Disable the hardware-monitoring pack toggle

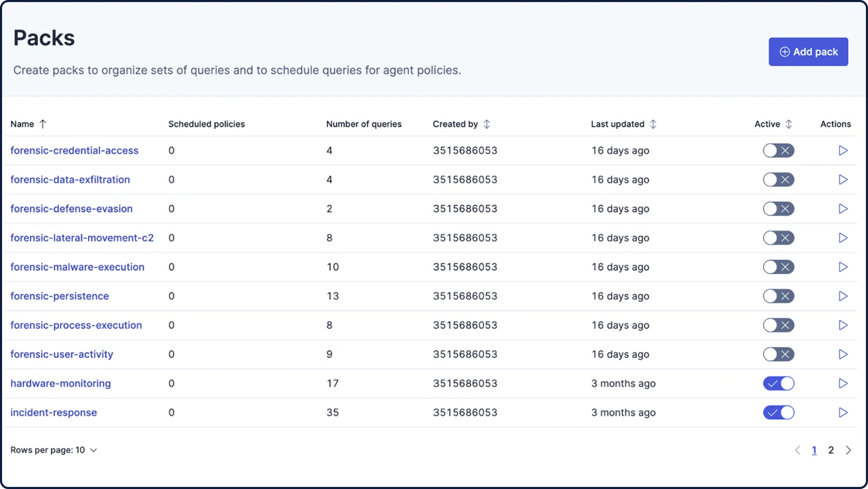pyautogui.click(x=778, y=384)
